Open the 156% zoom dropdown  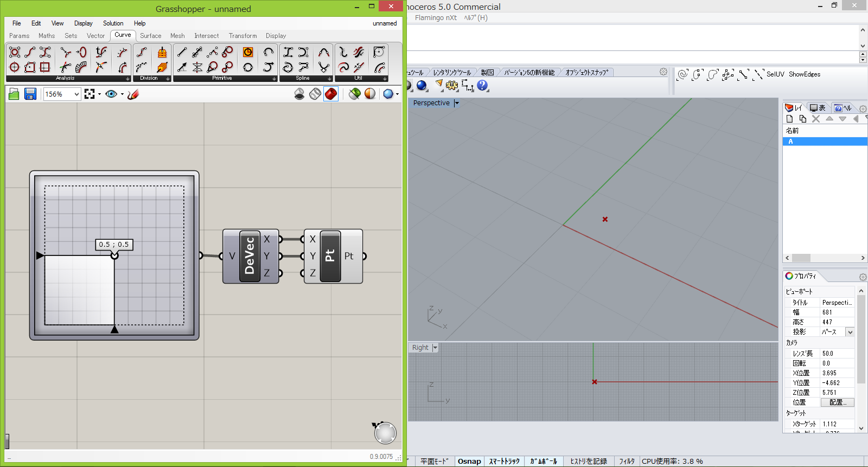pos(76,94)
